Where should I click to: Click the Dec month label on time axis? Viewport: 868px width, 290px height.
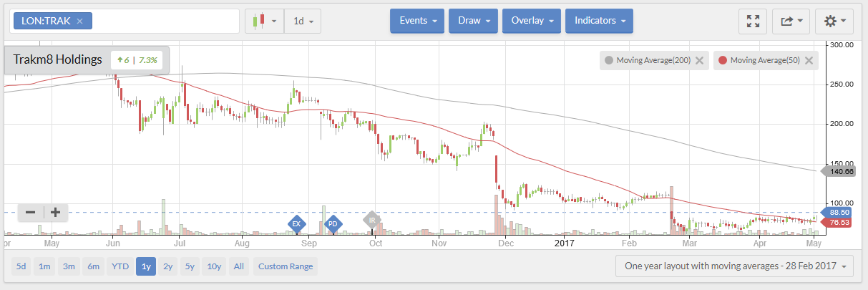pyautogui.click(x=505, y=243)
